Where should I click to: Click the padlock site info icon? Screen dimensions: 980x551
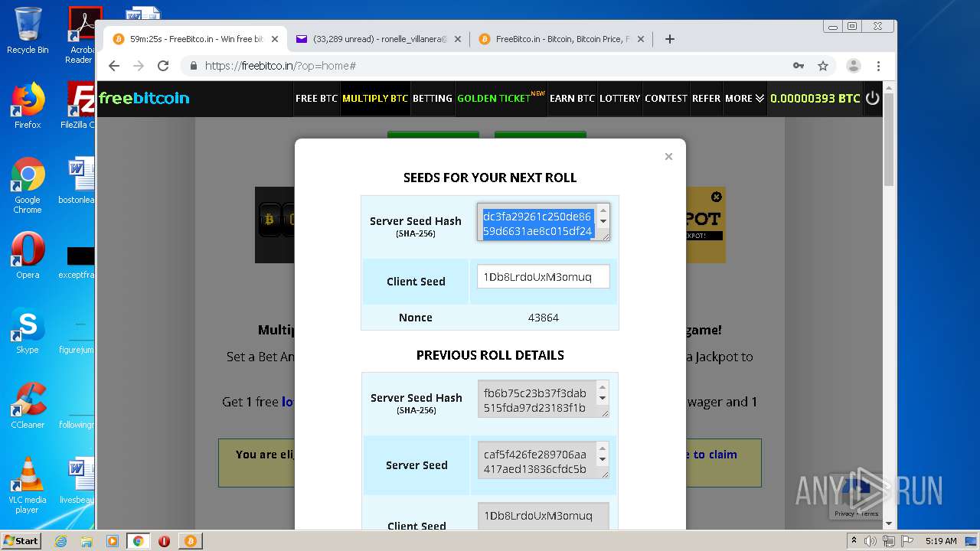click(x=193, y=66)
